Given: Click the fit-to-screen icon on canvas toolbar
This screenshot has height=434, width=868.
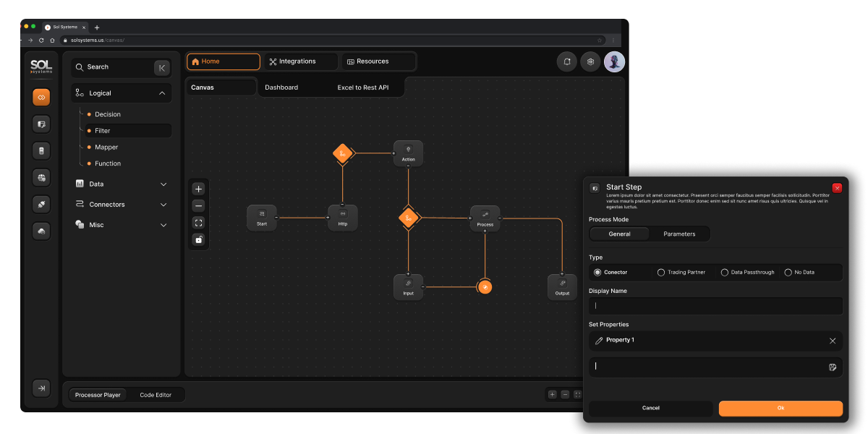Looking at the screenshot, I should 199,223.
